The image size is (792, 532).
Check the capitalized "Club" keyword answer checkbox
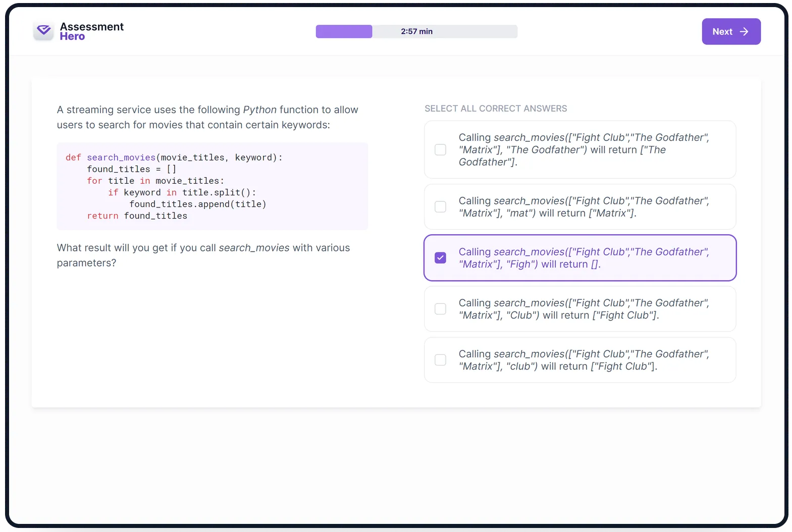click(x=440, y=309)
